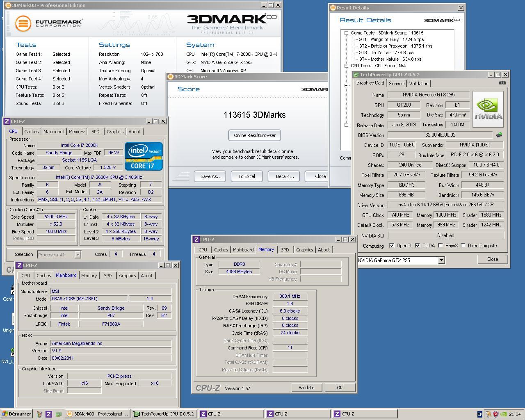Click the Driver Version field in GPU-Z
The width and height of the screenshot is (525, 420).
(446, 205)
